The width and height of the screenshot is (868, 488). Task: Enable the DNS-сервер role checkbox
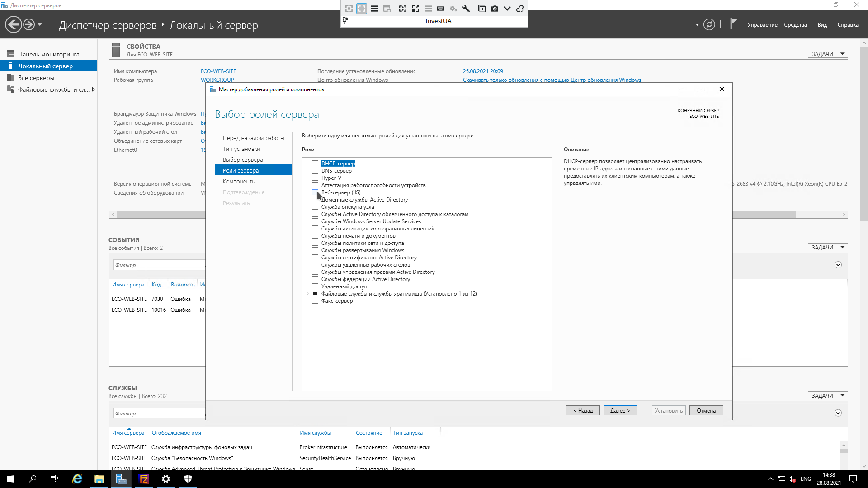(x=315, y=171)
